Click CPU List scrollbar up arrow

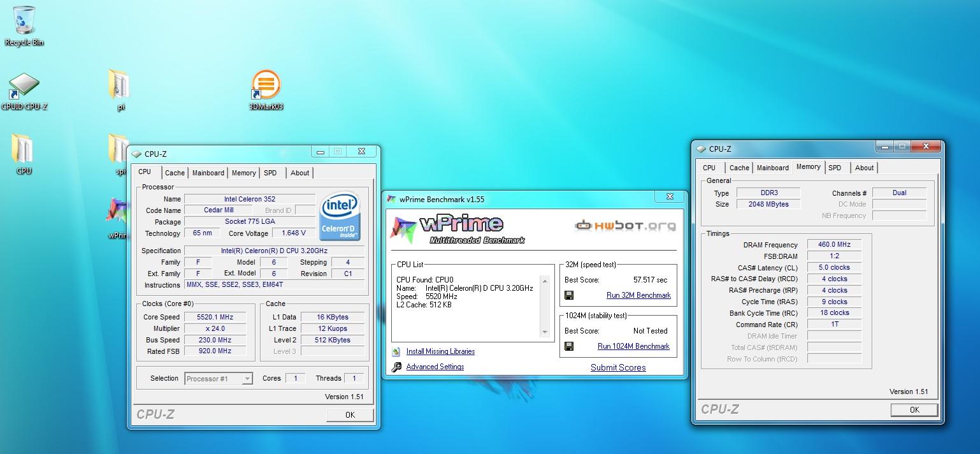(545, 281)
